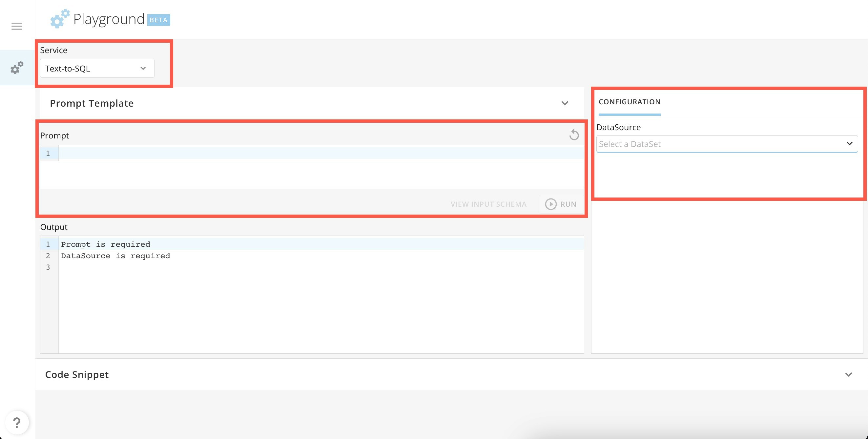This screenshot has height=439, width=868.
Task: Open the hamburger navigation menu
Action: (x=17, y=26)
